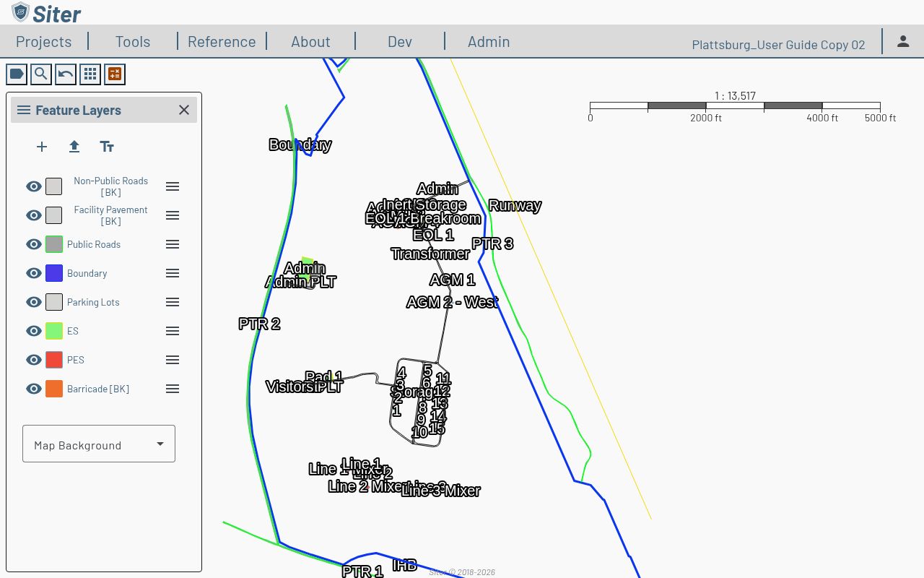Toggle PES layer visibility
Viewport: 924px width, 578px height.
tap(34, 360)
